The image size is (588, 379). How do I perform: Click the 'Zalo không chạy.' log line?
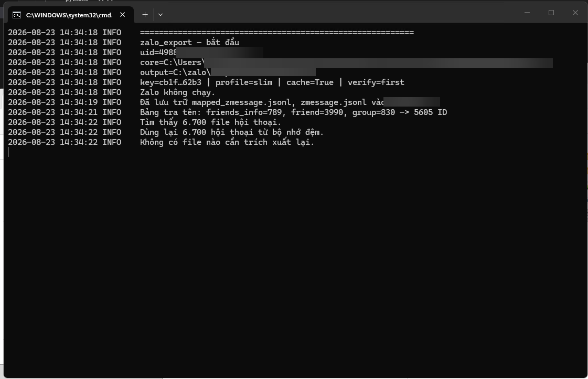point(177,92)
